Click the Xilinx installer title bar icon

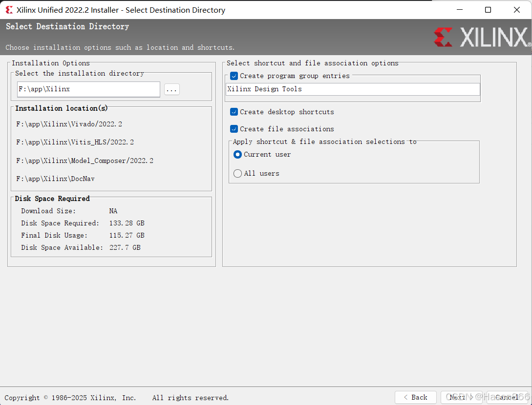pos(9,10)
